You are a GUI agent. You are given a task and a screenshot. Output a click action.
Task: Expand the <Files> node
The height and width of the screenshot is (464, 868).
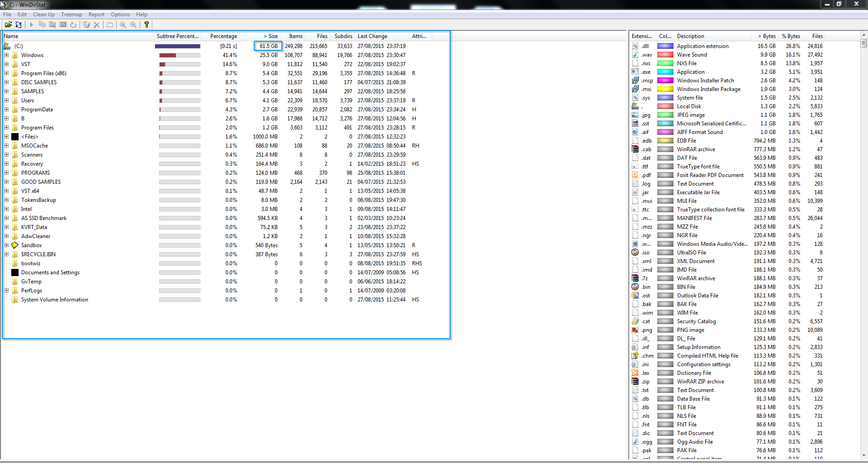[x=7, y=137]
